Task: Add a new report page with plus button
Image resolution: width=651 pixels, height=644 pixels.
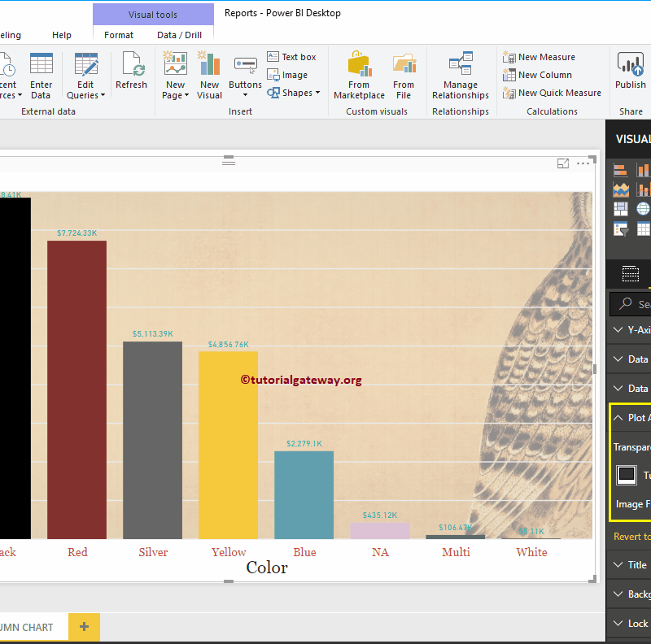Action: coord(84,627)
